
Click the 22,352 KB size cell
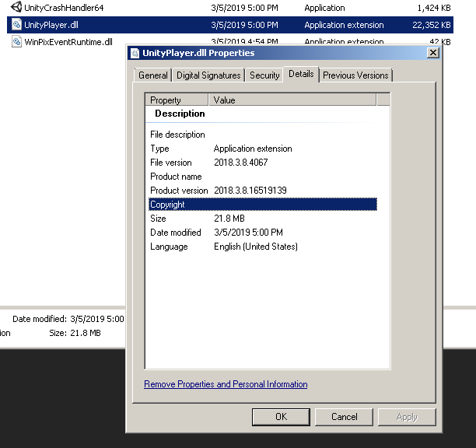(431, 25)
